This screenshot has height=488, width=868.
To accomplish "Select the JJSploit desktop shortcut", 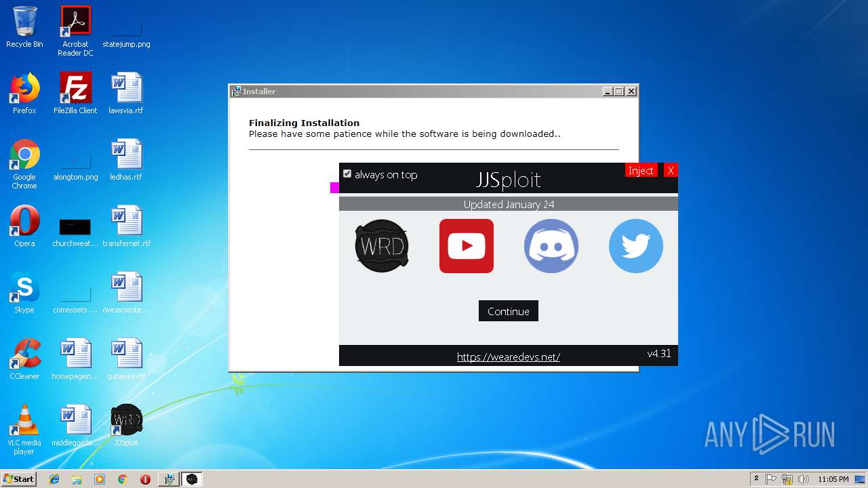I will point(126,426).
